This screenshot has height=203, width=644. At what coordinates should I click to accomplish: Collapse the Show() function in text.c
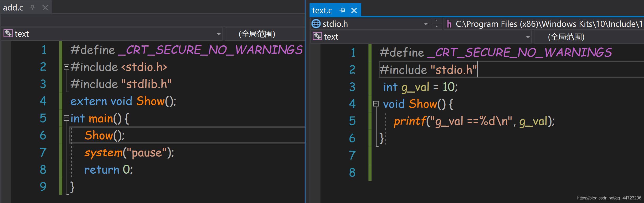pyautogui.click(x=376, y=104)
